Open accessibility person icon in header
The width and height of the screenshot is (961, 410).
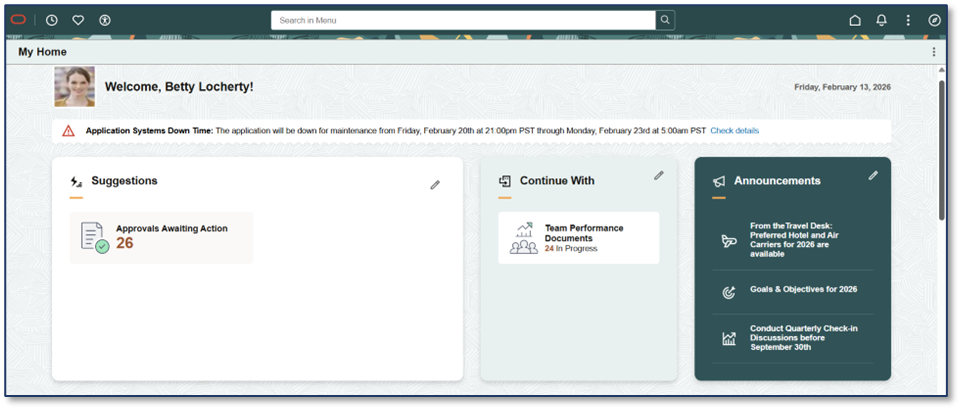tap(105, 20)
